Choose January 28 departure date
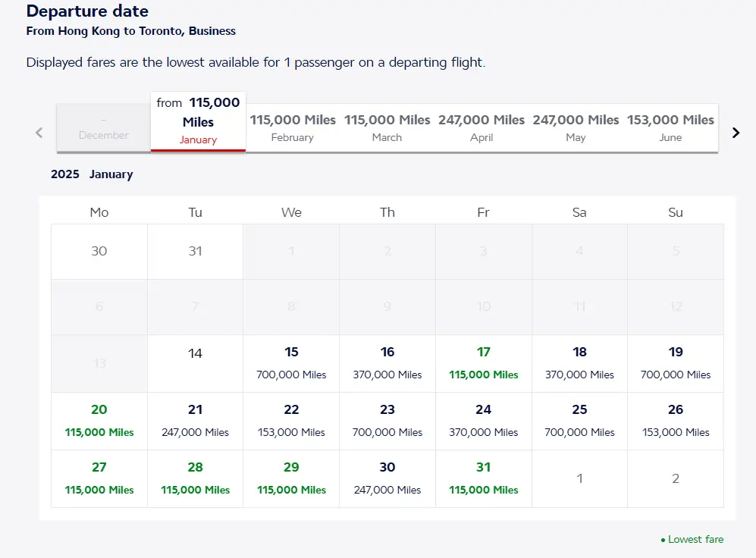Image resolution: width=756 pixels, height=558 pixels. (x=195, y=478)
